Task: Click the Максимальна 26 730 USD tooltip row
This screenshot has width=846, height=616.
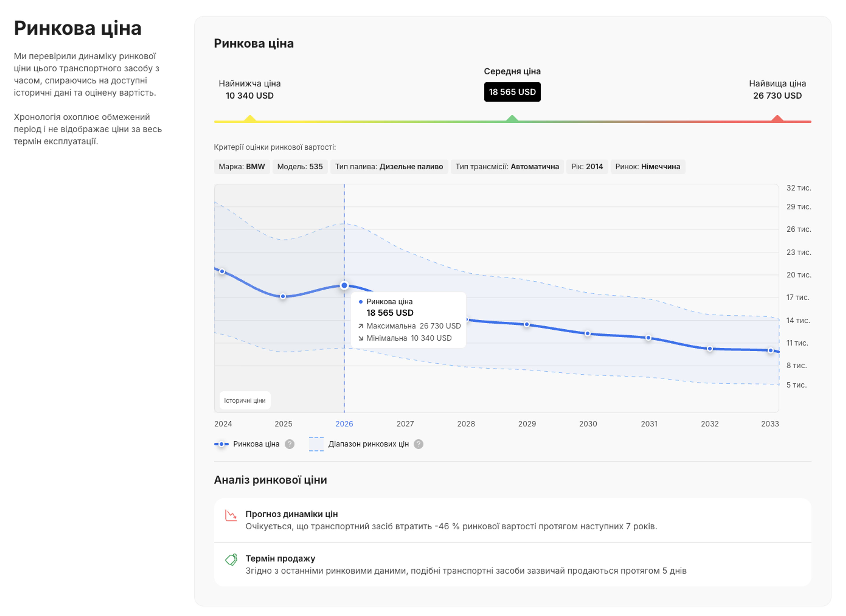Action: coord(409,326)
